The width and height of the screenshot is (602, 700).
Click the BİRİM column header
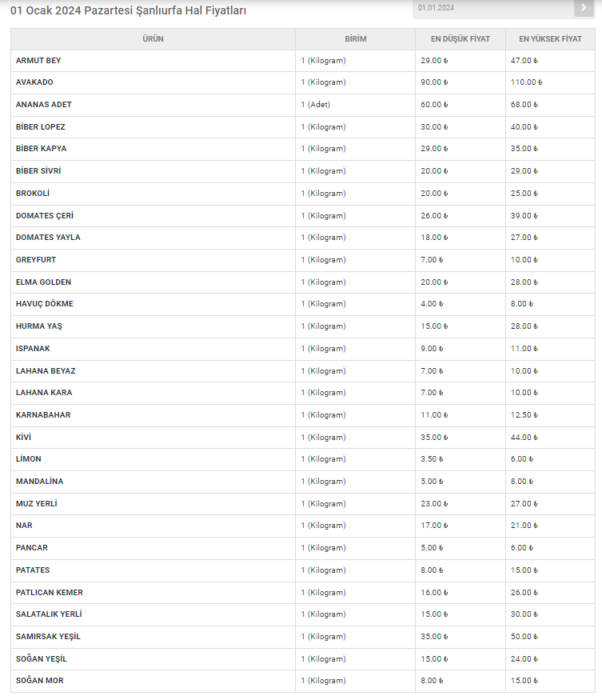click(x=356, y=39)
